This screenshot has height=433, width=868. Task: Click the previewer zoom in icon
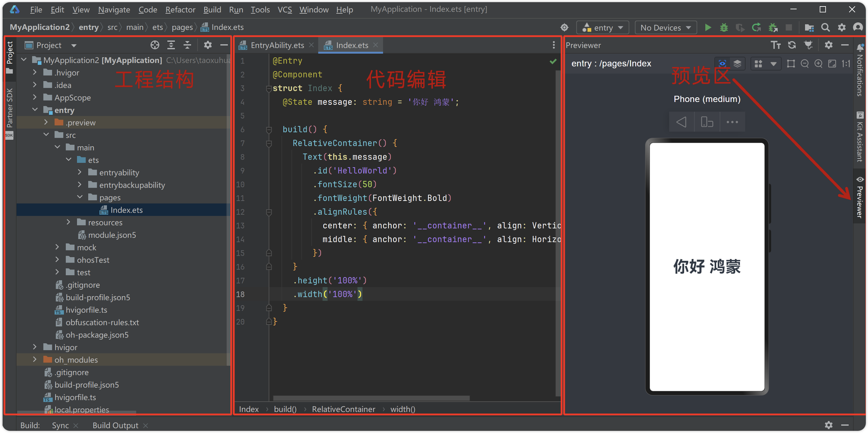[x=818, y=64]
